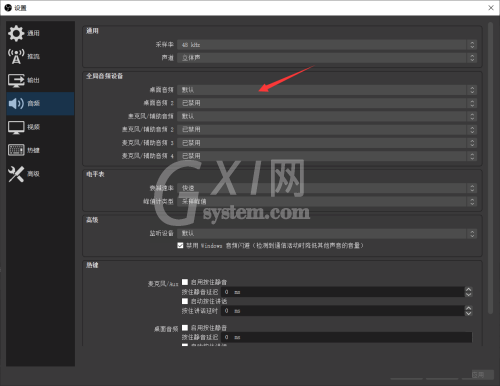Enable 启用按住静音 for 麦克风/Aux
The image size is (500, 386).
coord(185,282)
